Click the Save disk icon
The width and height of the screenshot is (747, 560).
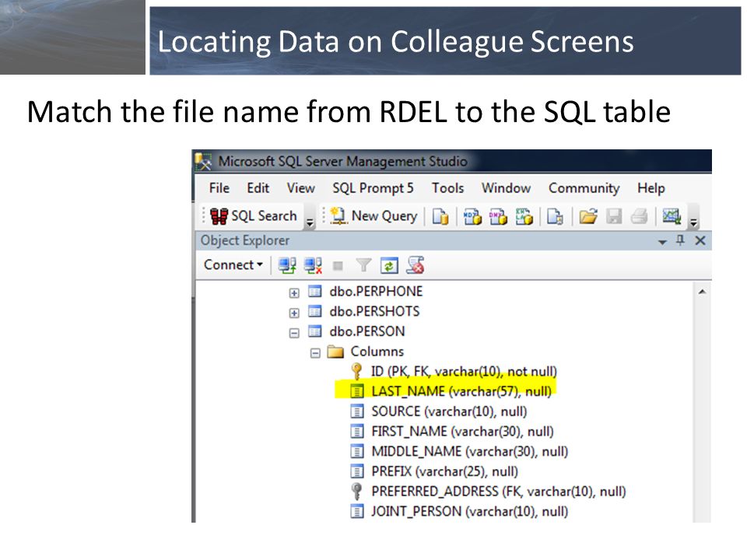point(614,217)
